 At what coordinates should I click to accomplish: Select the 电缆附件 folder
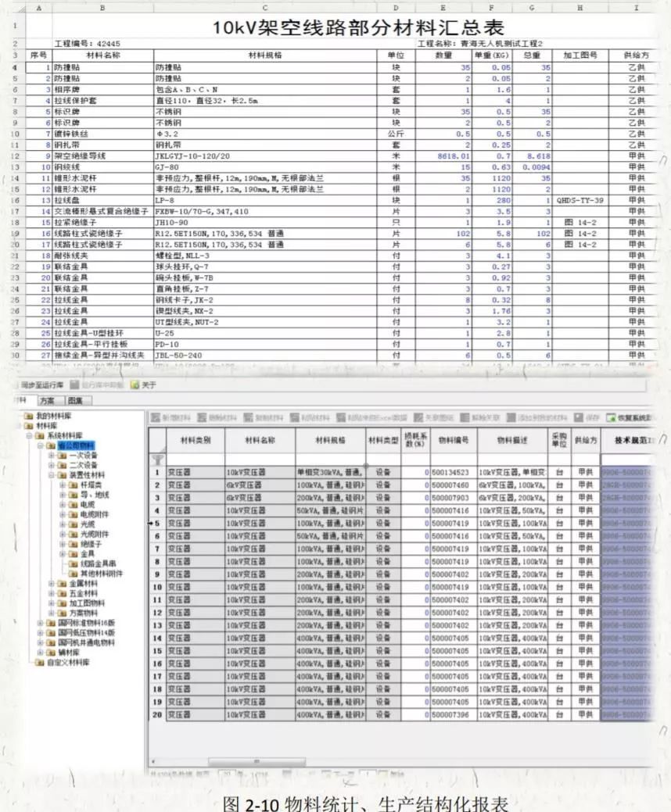point(88,515)
